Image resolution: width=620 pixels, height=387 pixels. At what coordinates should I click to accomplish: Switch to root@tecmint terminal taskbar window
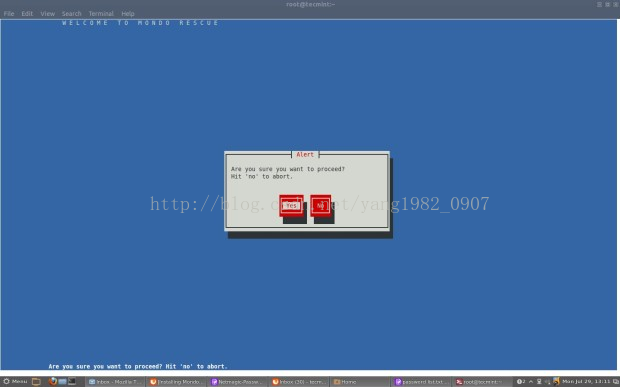[x=482, y=382]
